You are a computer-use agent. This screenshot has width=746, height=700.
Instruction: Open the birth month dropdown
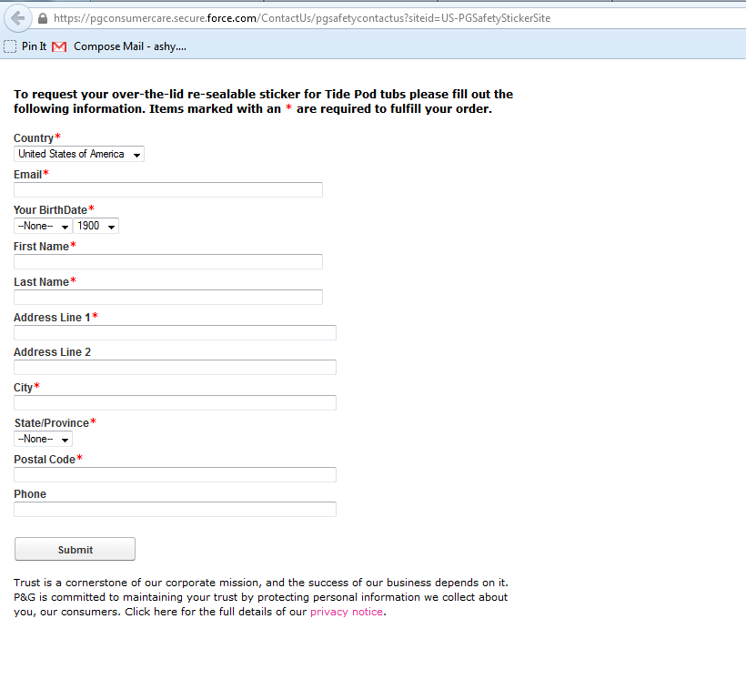tap(43, 226)
